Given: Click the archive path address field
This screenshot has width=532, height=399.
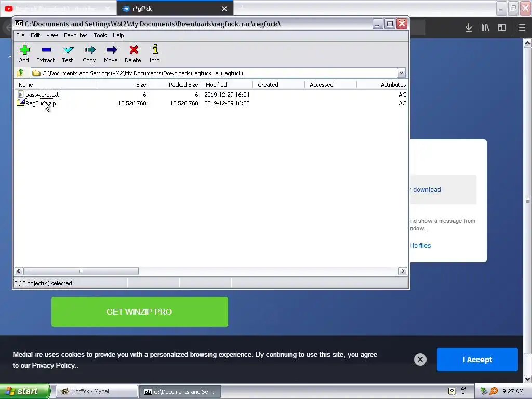Looking at the screenshot, I should tap(214, 73).
